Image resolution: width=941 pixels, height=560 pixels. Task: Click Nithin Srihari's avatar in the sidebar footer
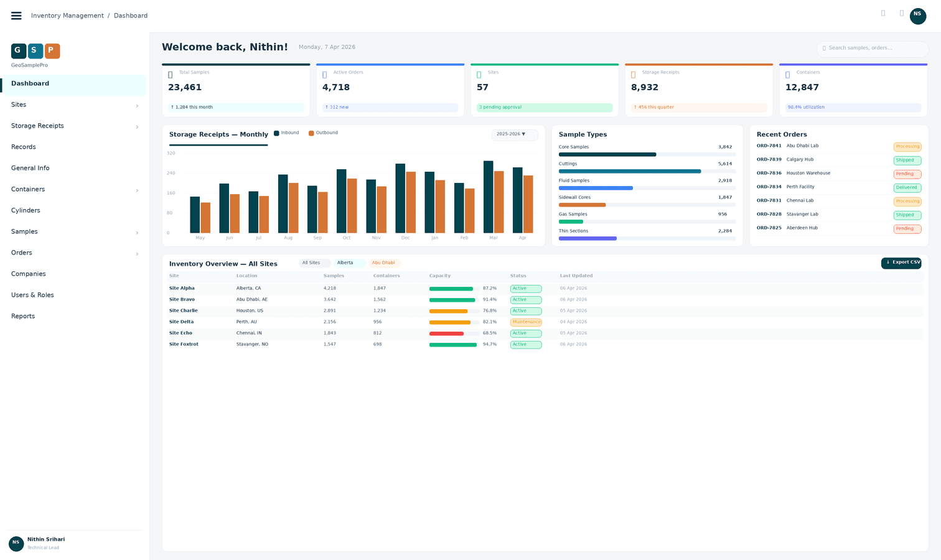point(16,543)
